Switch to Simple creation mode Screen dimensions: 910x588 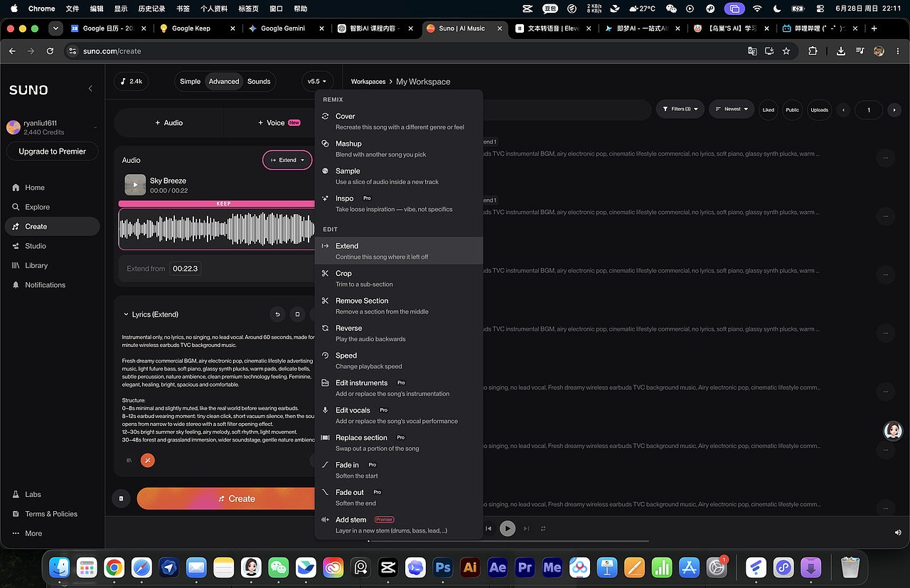tap(190, 81)
